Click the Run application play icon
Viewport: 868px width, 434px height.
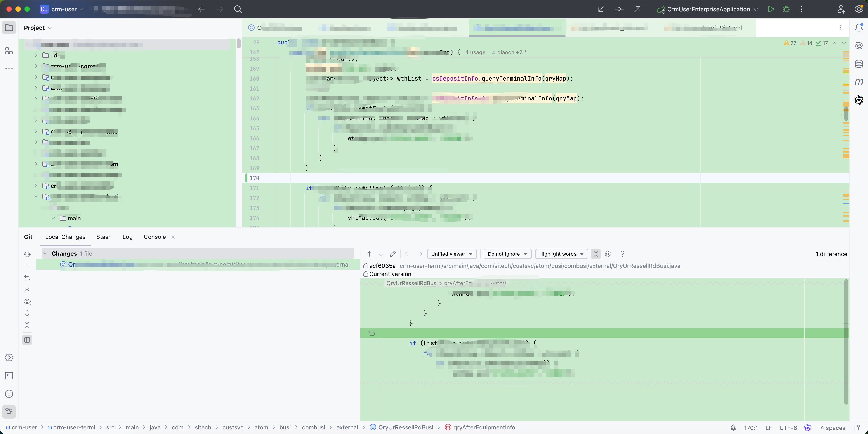pos(770,9)
